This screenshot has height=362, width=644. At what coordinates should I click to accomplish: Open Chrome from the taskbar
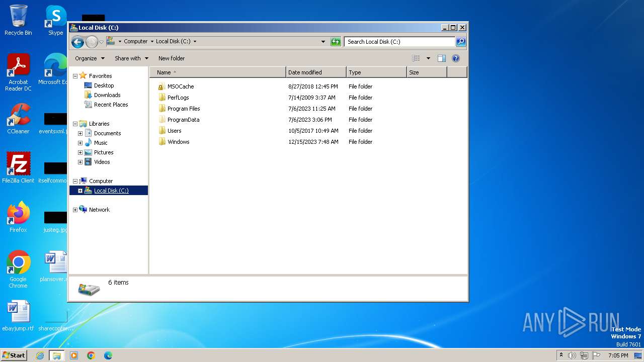(x=91, y=355)
